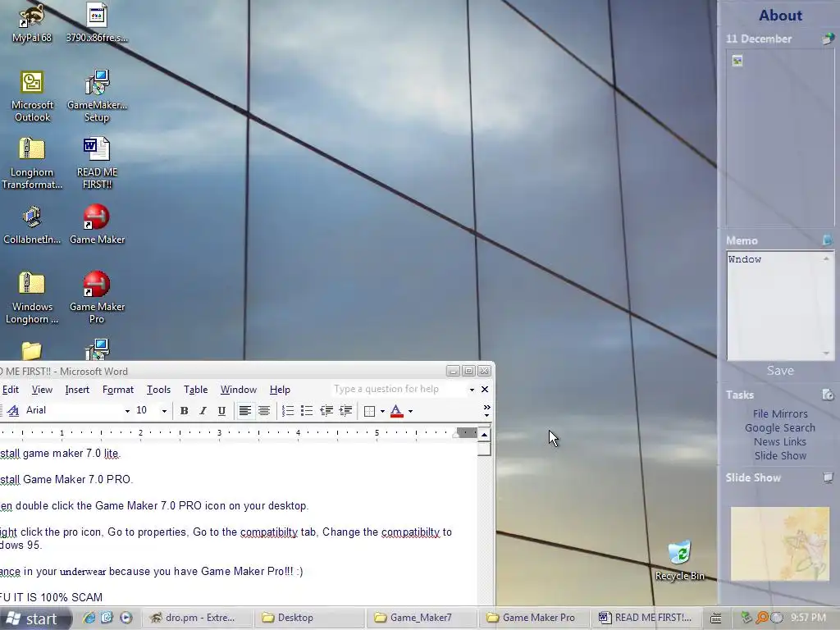Click inside the Memo text area
840x630 pixels.
[x=775, y=305]
